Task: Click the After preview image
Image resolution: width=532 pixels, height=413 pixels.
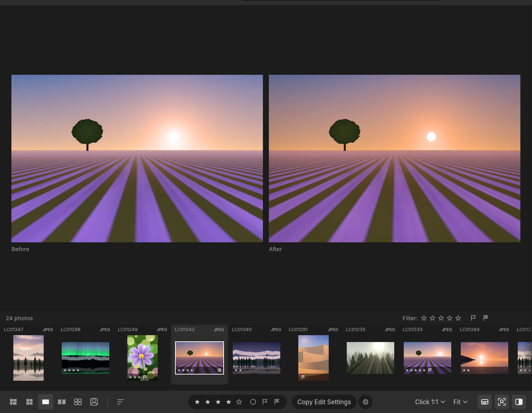Action: pyautogui.click(x=395, y=158)
